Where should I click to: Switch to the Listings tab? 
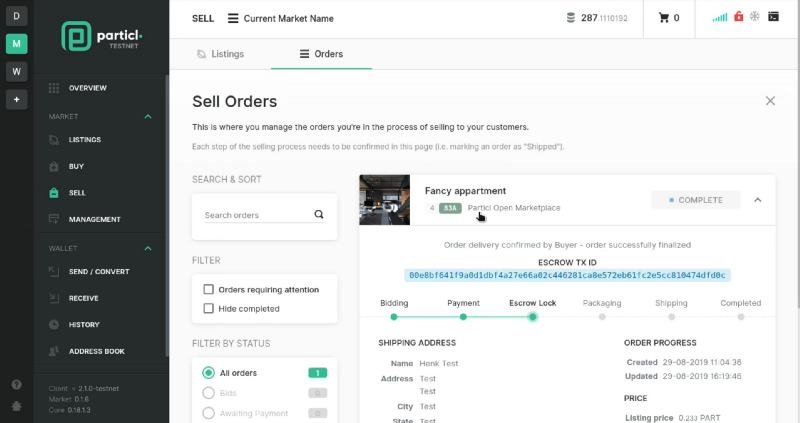220,54
